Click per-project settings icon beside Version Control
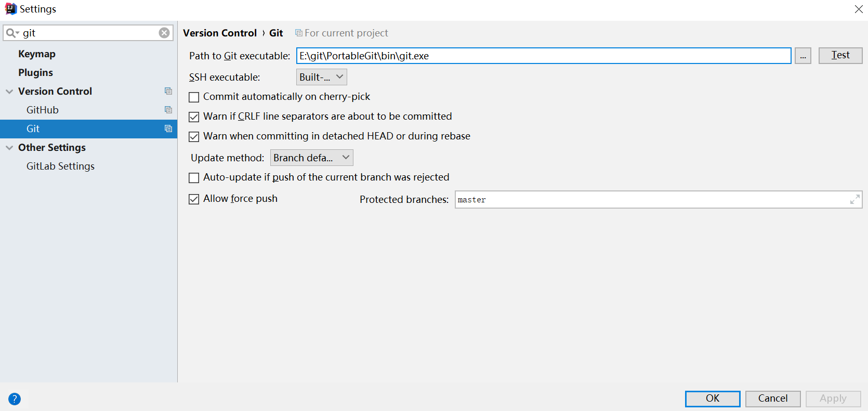Image resolution: width=868 pixels, height=411 pixels. pos(168,91)
